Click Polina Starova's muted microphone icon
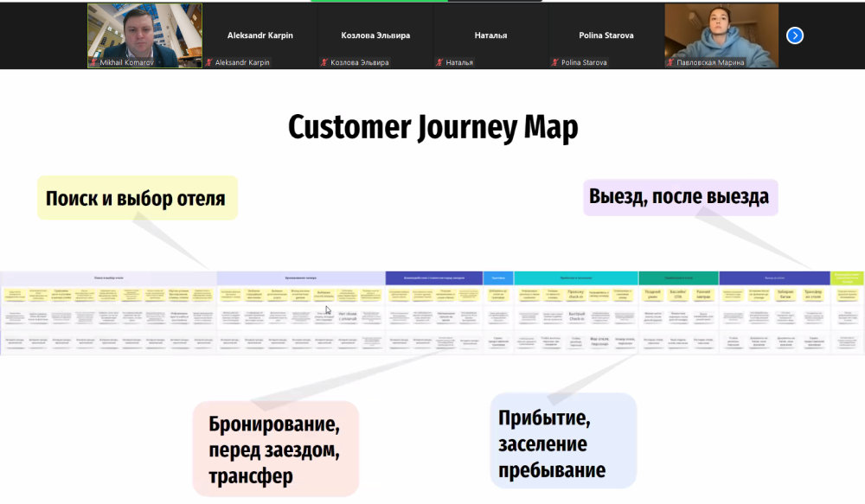Screen dimensions: 865x504 click(x=554, y=62)
